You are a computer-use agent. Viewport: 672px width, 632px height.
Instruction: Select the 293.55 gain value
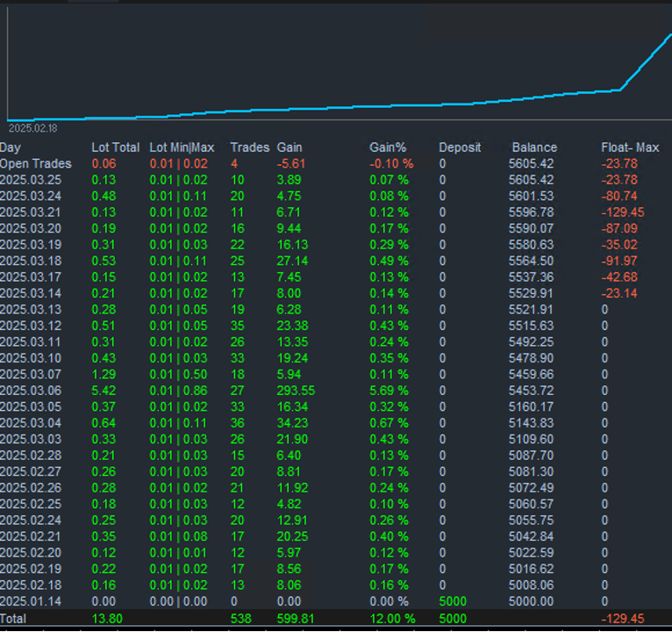pyautogui.click(x=296, y=390)
